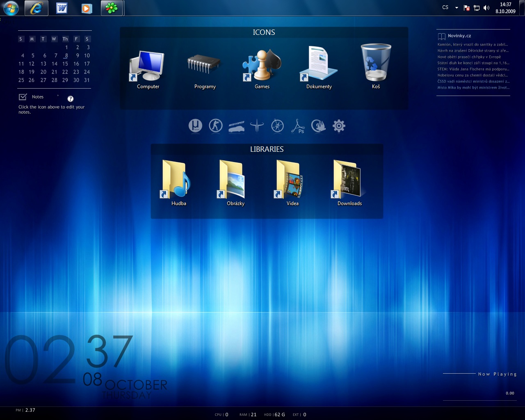Mute sound via the tray volume icon

click(486, 8)
